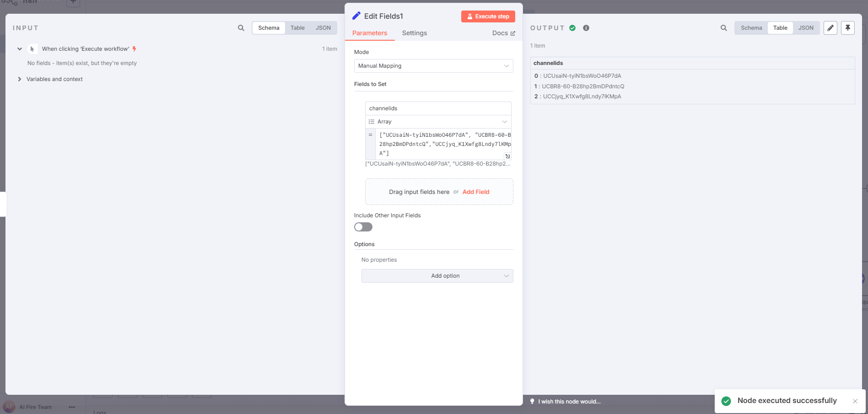Pin the output data

[848, 28]
